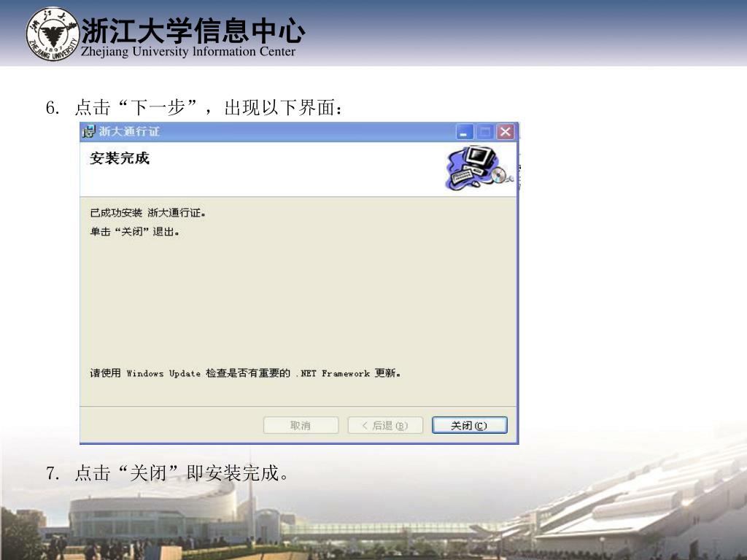
Task: Minimize the 浙大通行证 installer window
Action: (465, 131)
